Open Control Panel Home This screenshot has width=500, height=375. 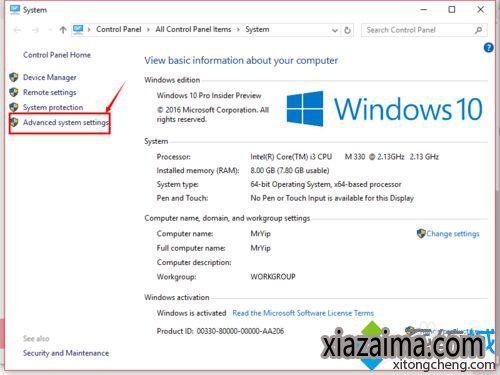coord(57,55)
